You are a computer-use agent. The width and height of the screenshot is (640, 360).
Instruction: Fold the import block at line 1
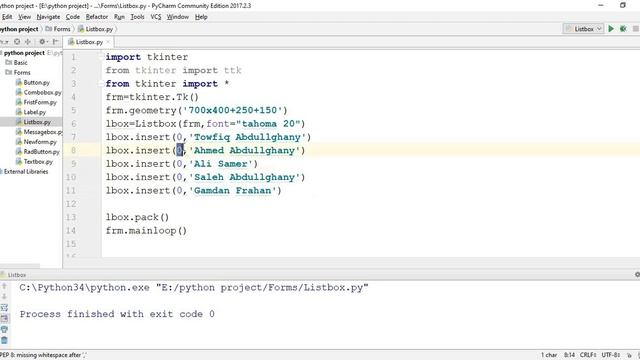[x=100, y=57]
